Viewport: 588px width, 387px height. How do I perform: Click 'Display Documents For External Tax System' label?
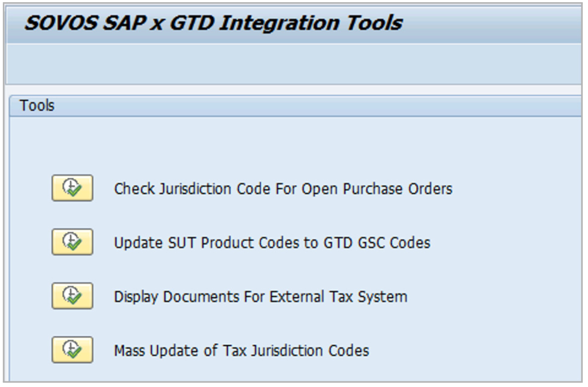[260, 297]
